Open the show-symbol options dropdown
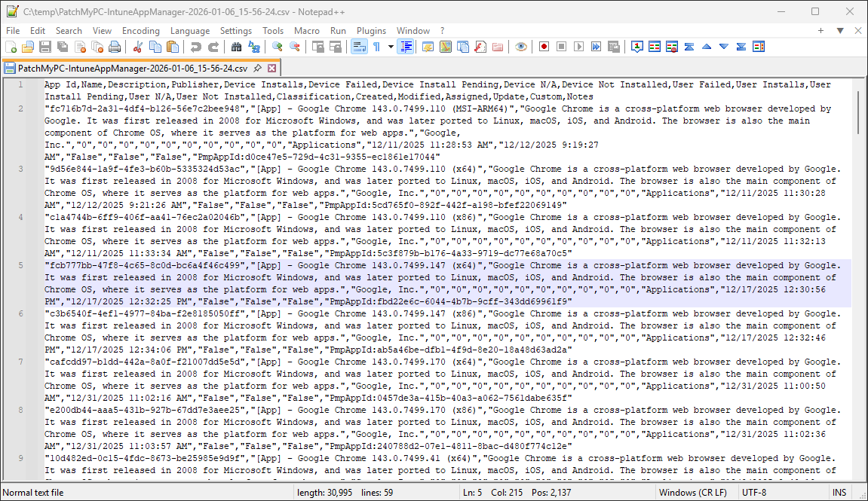The height and width of the screenshot is (501, 868). click(x=391, y=46)
